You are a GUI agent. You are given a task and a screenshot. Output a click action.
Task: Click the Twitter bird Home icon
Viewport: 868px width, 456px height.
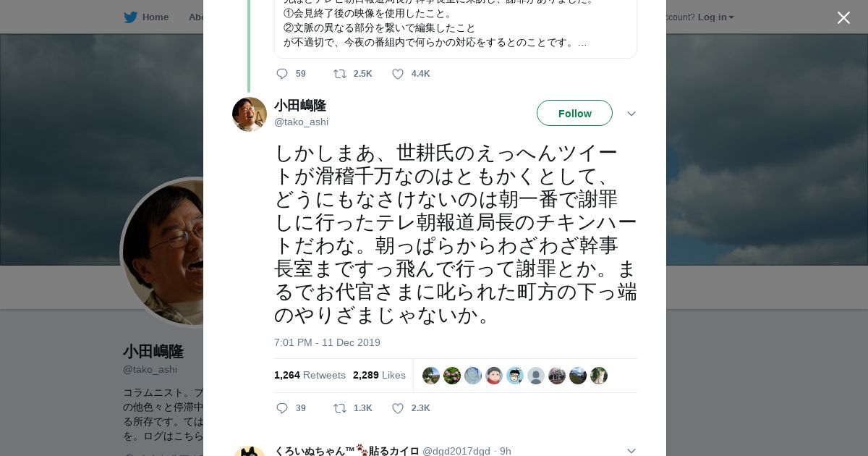130,17
